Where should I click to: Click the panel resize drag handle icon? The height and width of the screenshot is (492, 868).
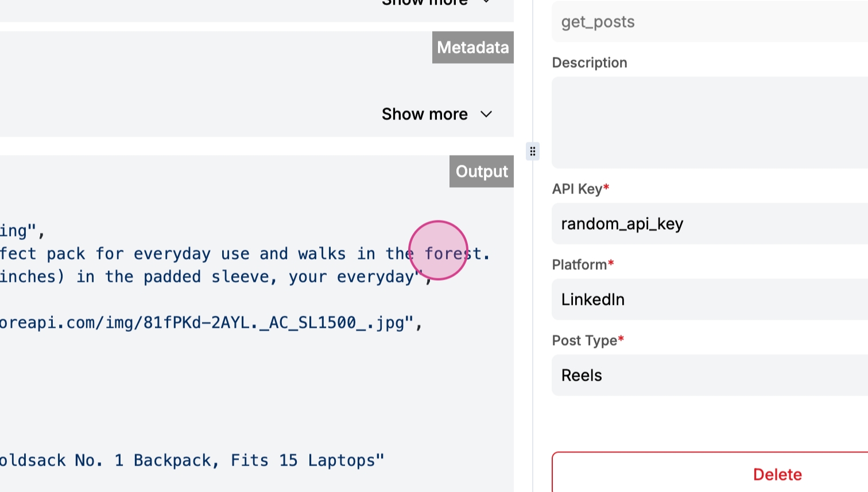pos(533,152)
